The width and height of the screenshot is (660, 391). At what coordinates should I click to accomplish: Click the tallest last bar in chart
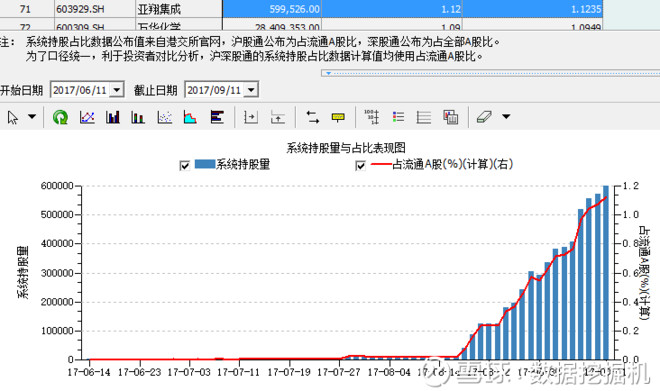606,272
